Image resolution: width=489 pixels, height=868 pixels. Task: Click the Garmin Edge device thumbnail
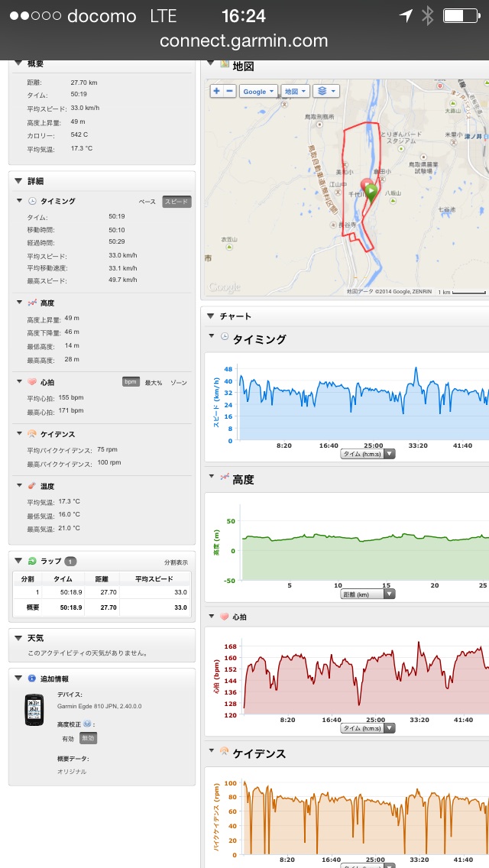point(34,709)
